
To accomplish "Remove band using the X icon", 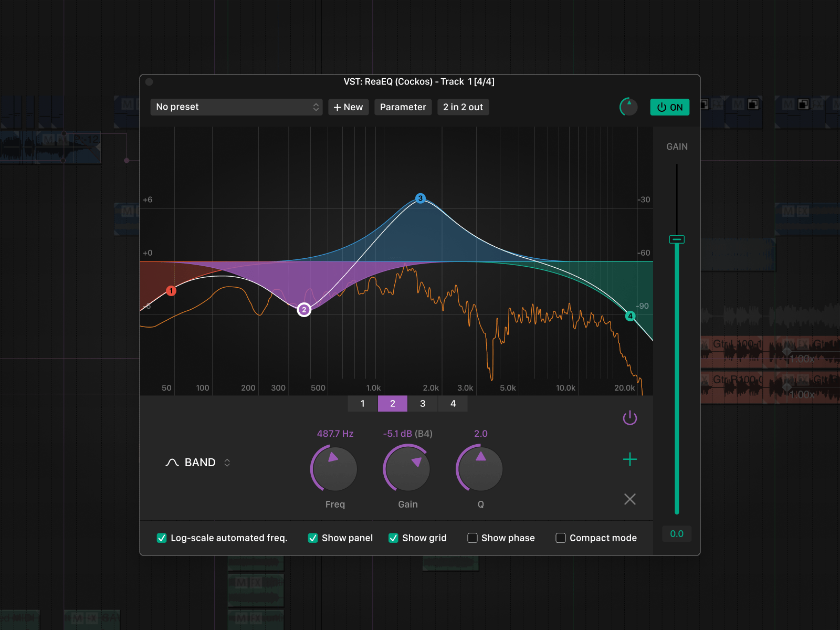I will click(x=629, y=499).
